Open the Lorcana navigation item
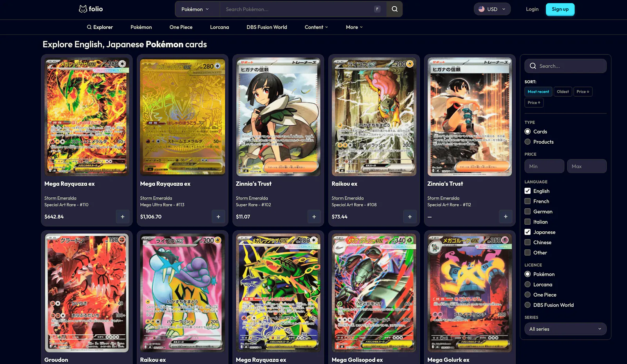Screen dimensions: 627x364 [x=219, y=27]
